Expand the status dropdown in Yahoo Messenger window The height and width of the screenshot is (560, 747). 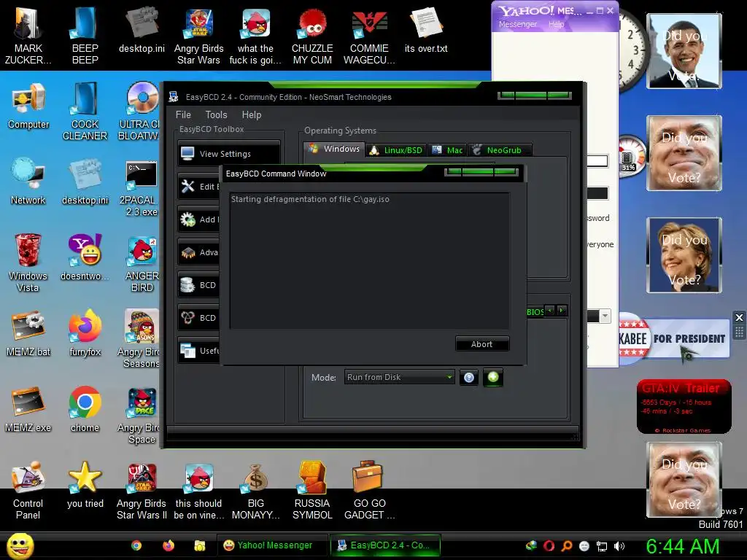click(x=605, y=316)
